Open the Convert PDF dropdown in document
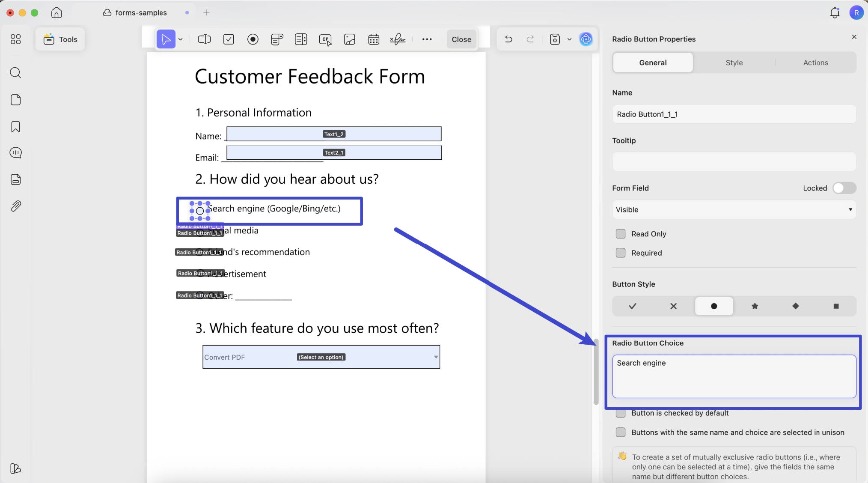The image size is (868, 483). point(321,357)
